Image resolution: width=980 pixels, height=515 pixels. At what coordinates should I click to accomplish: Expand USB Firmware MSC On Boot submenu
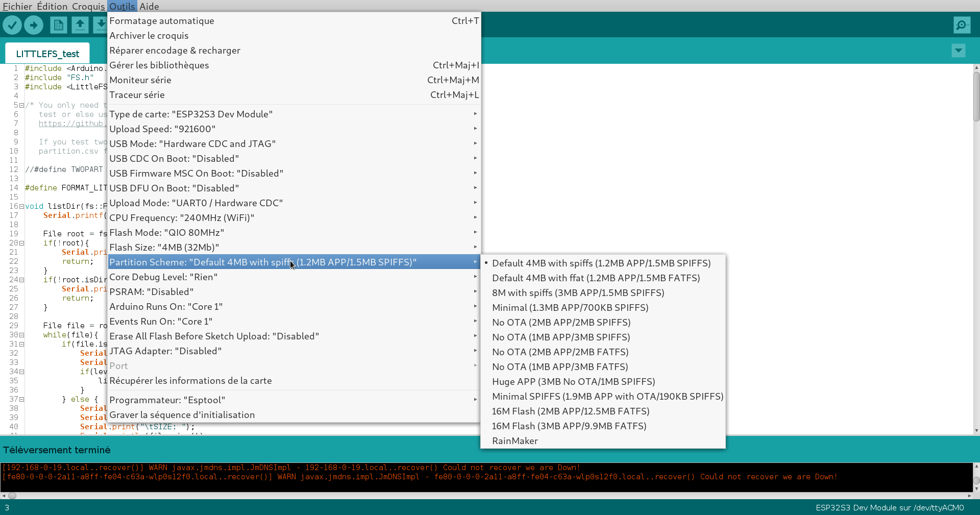(294, 174)
